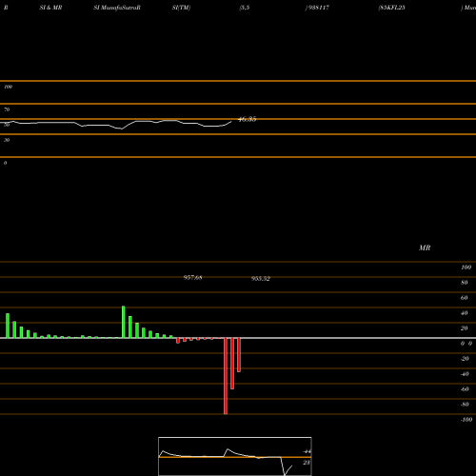This screenshot has height=476, width=476.
Task: Click the 'SI MunafaSutraR' header label
Action: tap(117, 8)
